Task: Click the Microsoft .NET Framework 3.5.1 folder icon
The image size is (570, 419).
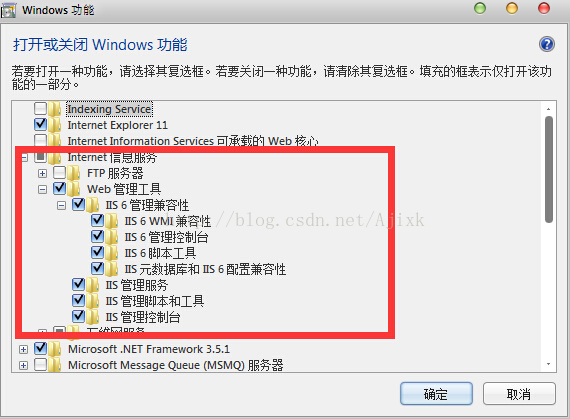Action: click(55, 349)
